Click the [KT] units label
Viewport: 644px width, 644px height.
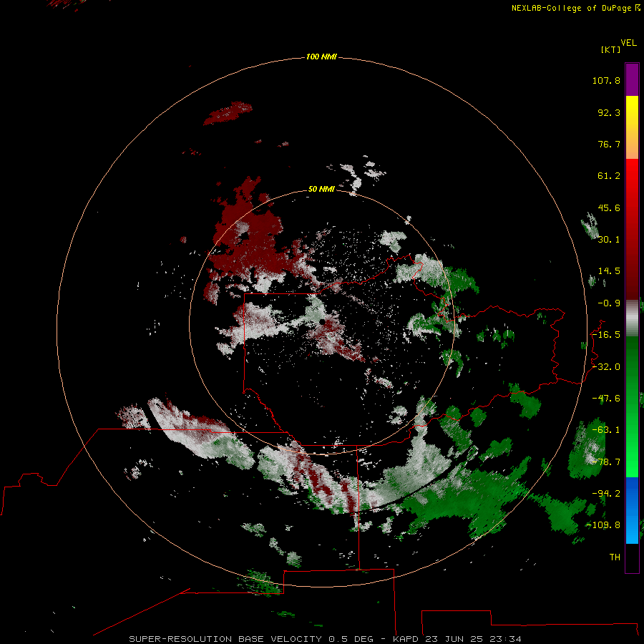611,49
